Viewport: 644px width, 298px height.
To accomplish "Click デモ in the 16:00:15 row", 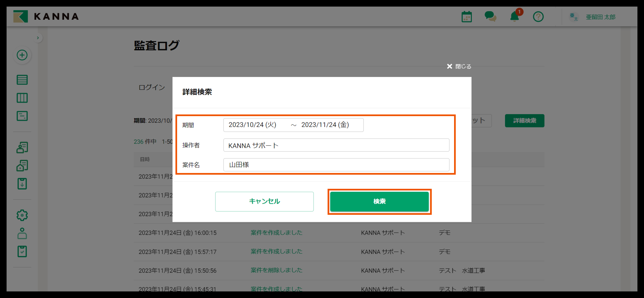I will pos(445,233).
